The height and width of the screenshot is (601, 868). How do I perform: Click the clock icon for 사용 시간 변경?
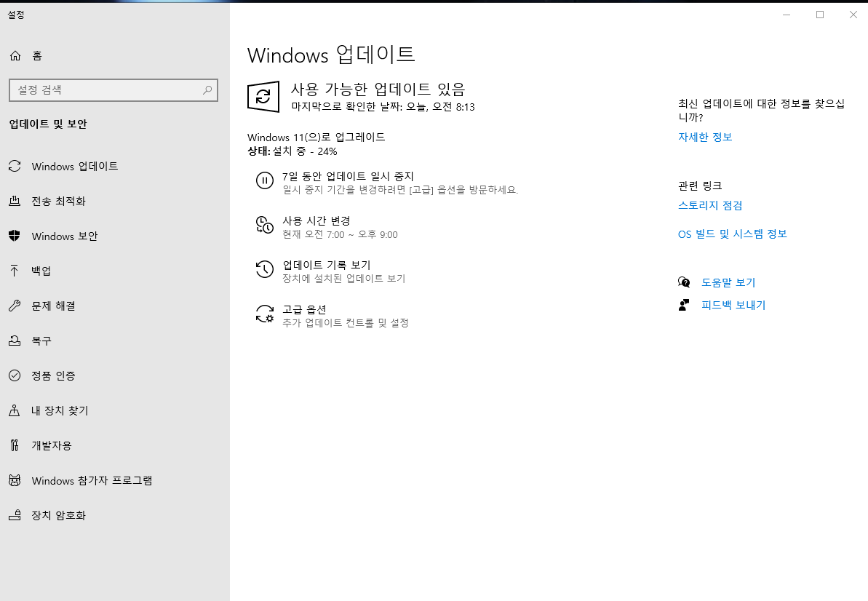(x=265, y=225)
